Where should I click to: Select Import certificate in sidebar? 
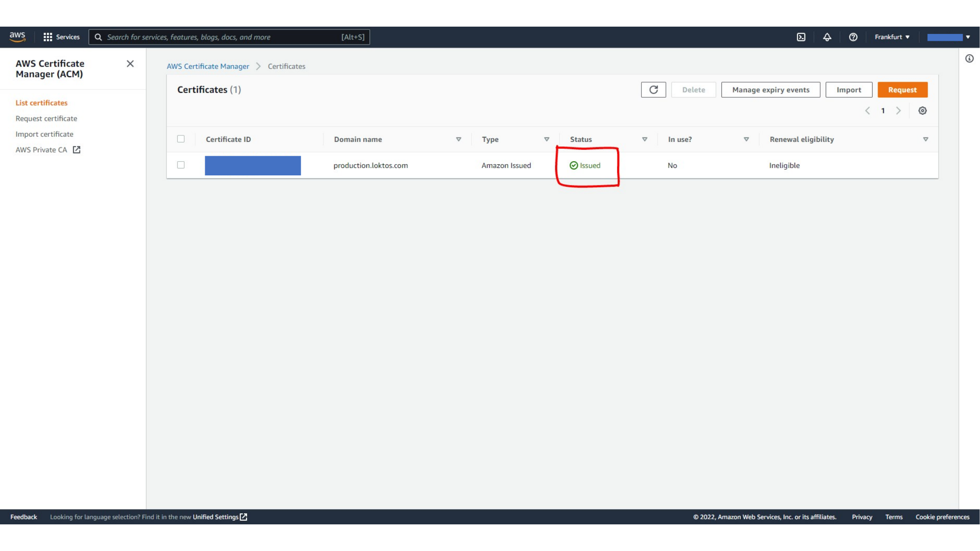[45, 134]
